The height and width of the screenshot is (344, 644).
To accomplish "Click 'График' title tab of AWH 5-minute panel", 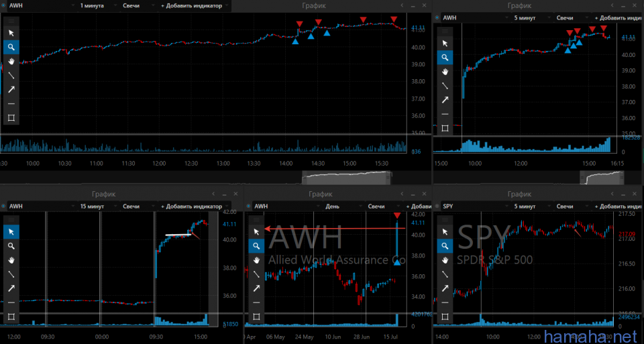I will click(519, 6).
